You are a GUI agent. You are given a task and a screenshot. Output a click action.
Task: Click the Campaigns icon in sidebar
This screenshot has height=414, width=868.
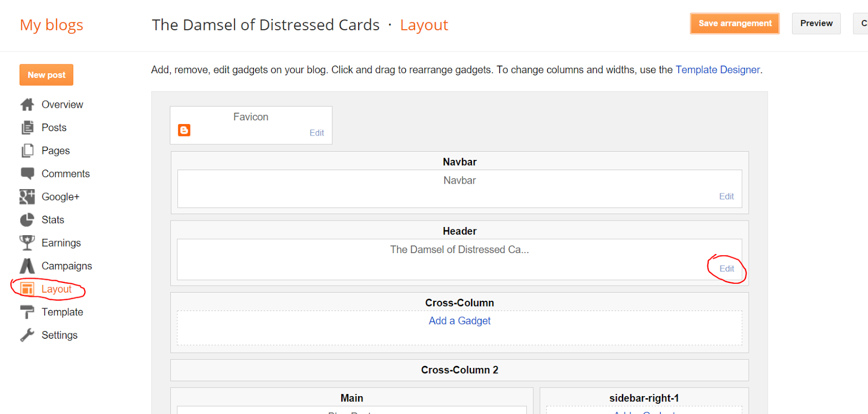pyautogui.click(x=27, y=266)
